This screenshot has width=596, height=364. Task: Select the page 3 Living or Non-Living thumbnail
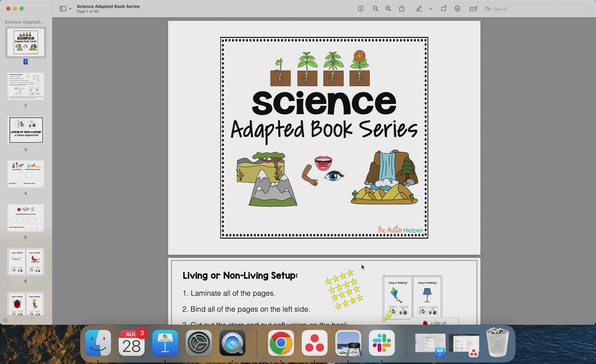tap(26, 130)
